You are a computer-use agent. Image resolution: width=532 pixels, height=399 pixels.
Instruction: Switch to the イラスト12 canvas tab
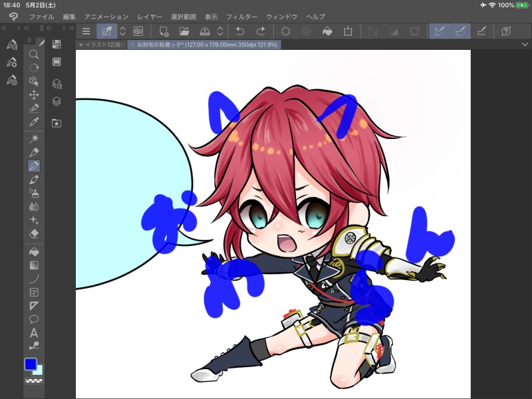click(x=102, y=45)
